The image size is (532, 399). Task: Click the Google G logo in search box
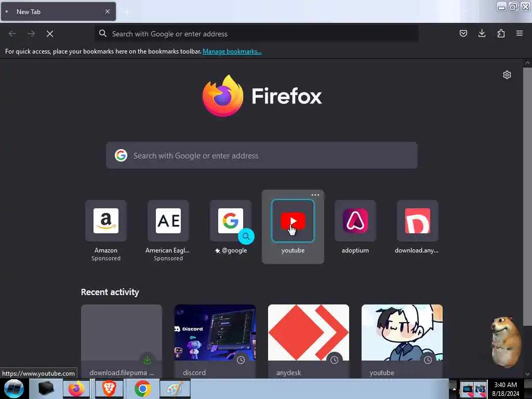point(121,155)
